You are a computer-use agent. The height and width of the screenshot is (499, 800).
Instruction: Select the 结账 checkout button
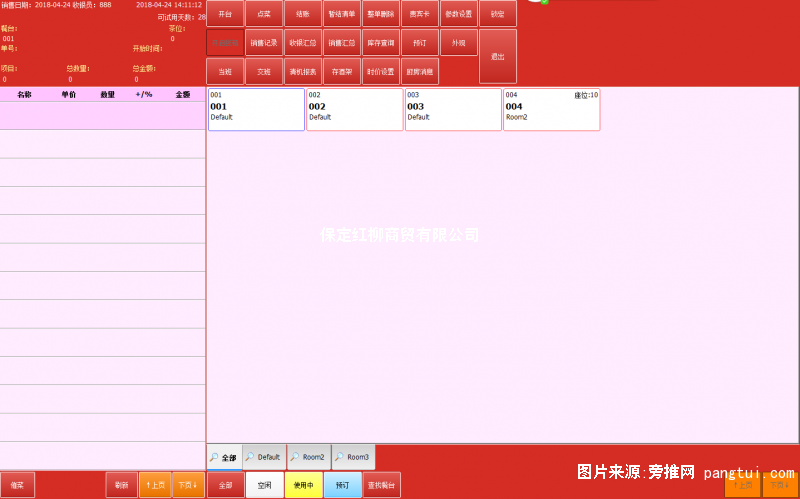point(303,14)
